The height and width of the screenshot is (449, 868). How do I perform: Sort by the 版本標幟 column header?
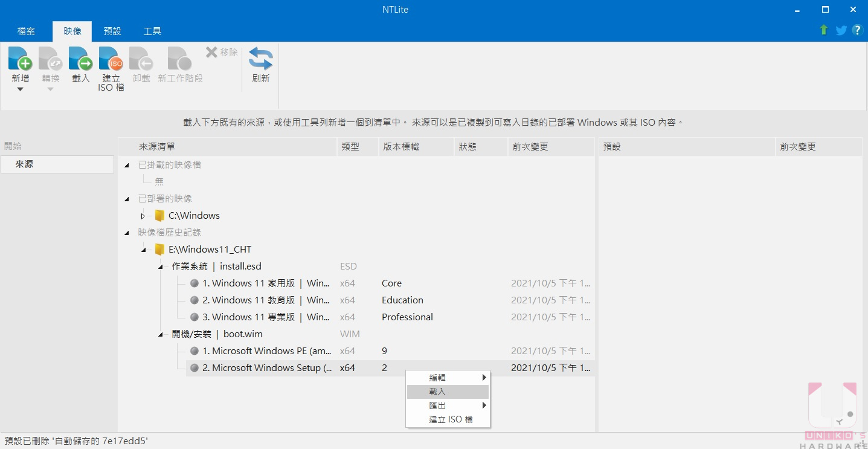[x=416, y=147]
